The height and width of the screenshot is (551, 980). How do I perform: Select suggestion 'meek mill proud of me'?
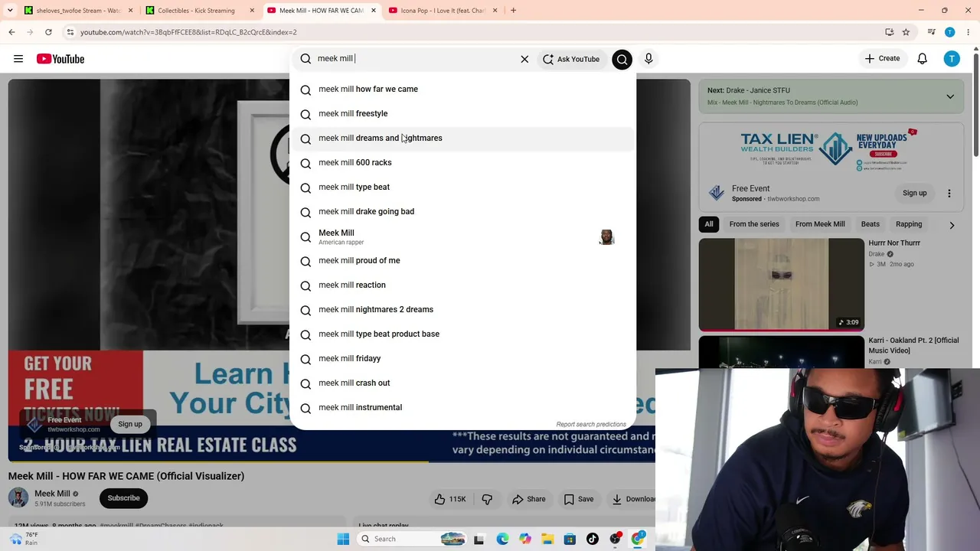(462, 261)
